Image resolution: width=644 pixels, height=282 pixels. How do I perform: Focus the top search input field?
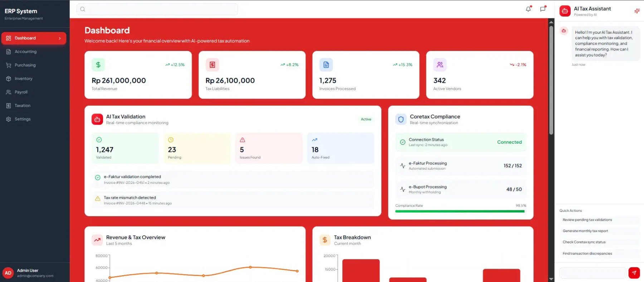pos(157,9)
